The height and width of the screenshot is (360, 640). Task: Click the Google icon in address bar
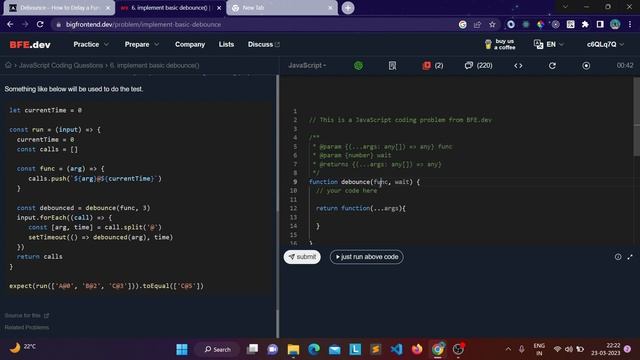click(x=462, y=24)
